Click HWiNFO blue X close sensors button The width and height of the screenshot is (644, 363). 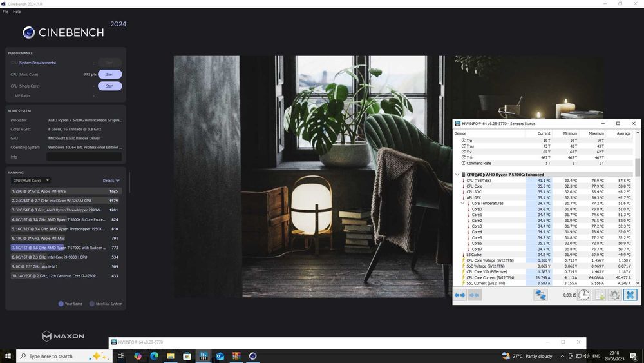click(x=630, y=295)
